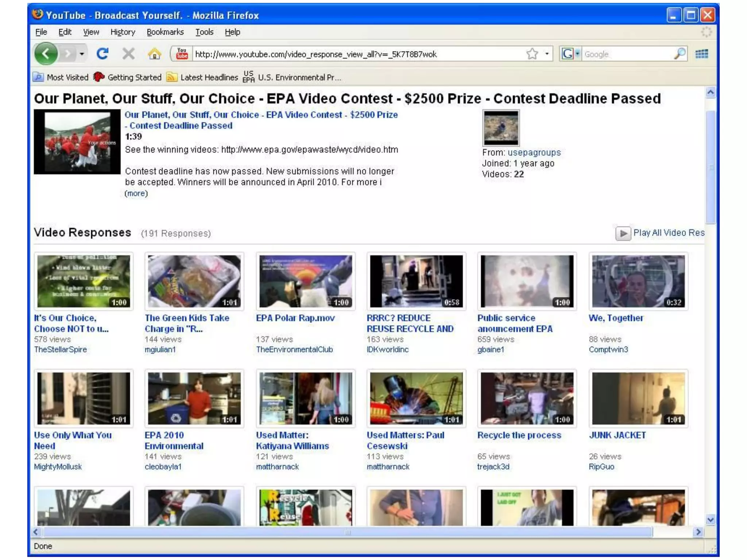Open the Tools menu

click(x=204, y=32)
